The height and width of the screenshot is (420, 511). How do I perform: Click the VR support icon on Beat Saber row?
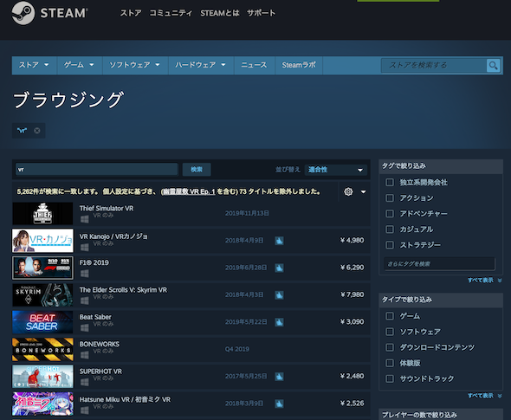click(279, 322)
